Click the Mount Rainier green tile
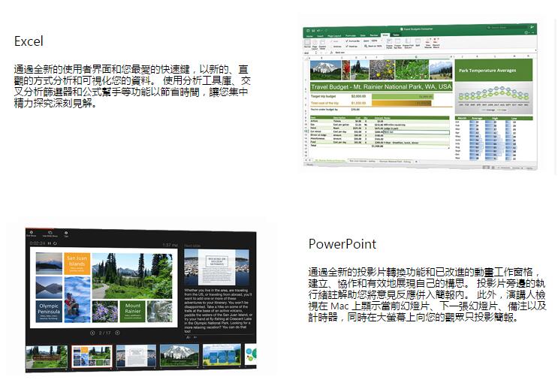The image size is (558, 392). point(133,311)
